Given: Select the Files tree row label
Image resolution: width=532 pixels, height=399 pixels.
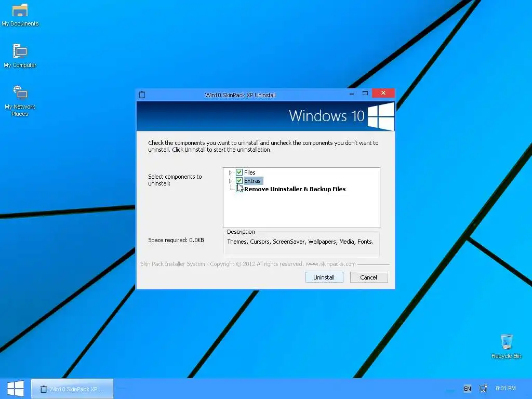Looking at the screenshot, I should (250, 172).
